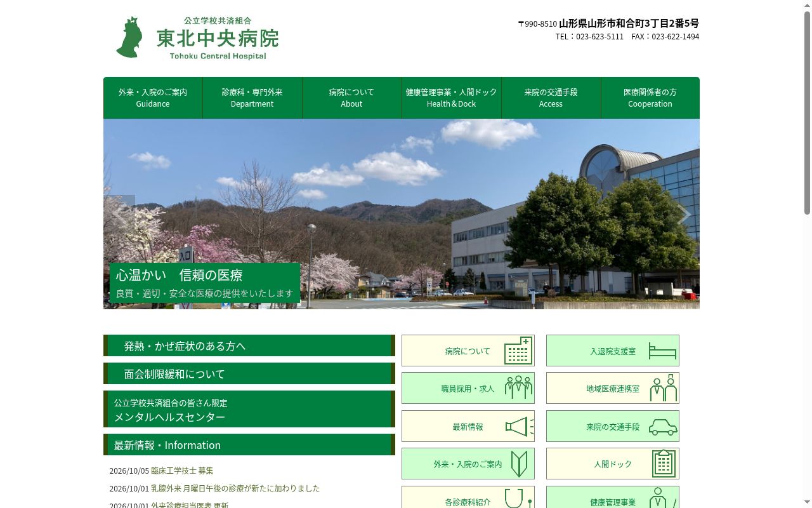The height and width of the screenshot is (508, 812).
Task: Click the 地域医療連携室 people icon
Action: click(663, 388)
